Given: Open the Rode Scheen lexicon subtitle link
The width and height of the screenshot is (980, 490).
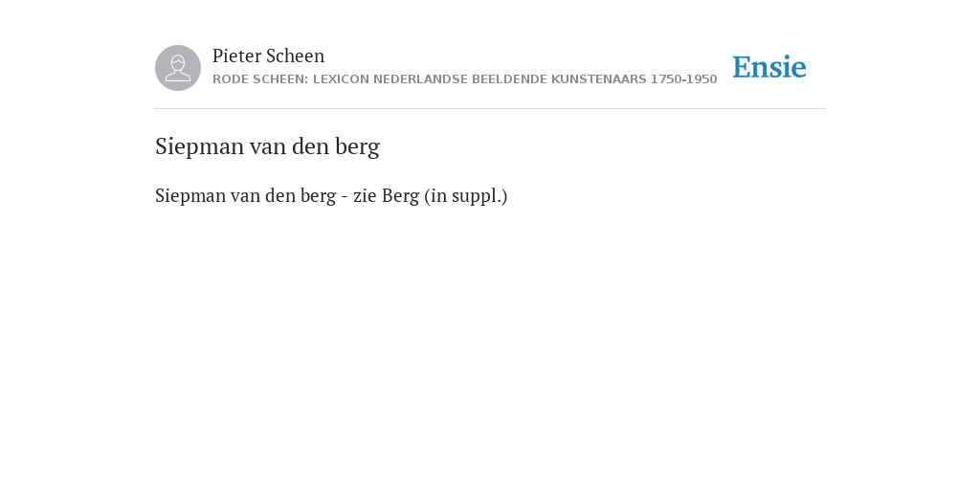Looking at the screenshot, I should point(464,79).
